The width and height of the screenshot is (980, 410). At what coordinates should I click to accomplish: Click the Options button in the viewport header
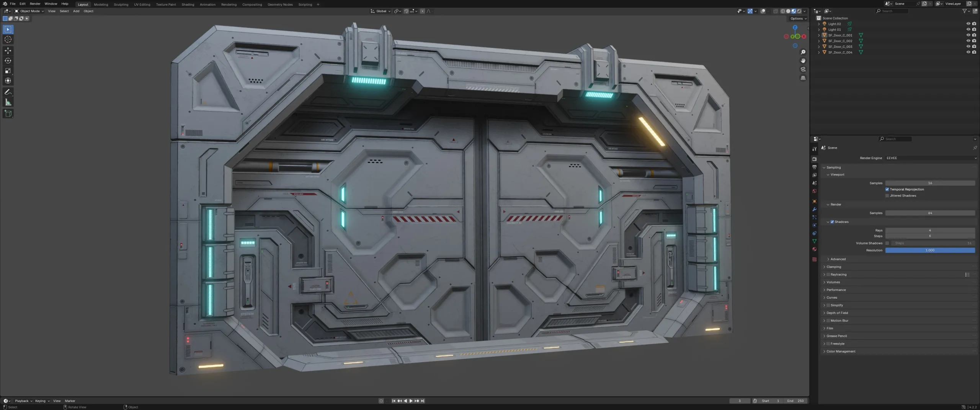point(797,18)
